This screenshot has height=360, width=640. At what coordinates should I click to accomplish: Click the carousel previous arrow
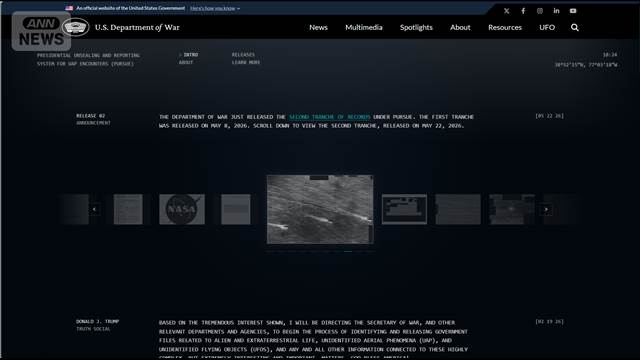click(94, 209)
